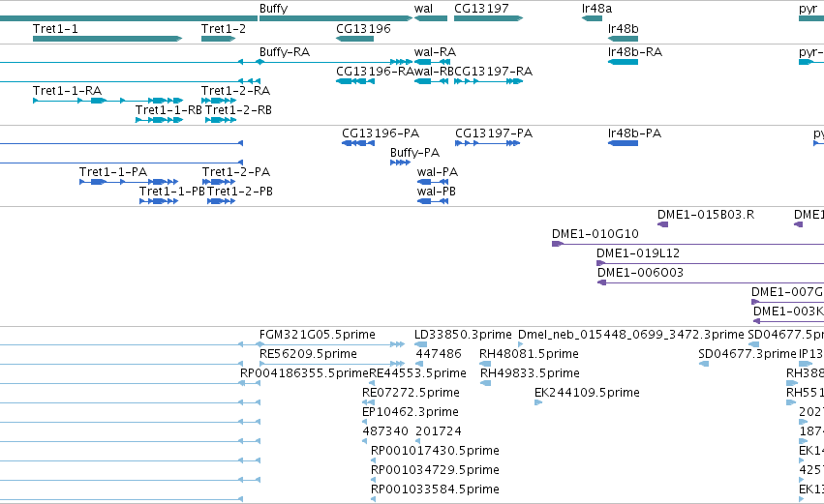Click the Buffy gene label
The height and width of the screenshot is (504, 824).
[273, 9]
